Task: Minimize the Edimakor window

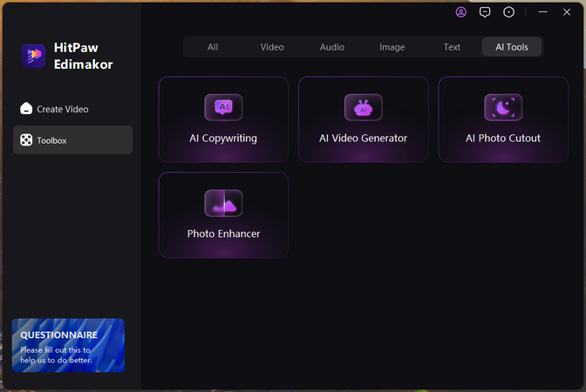Action: (x=543, y=12)
